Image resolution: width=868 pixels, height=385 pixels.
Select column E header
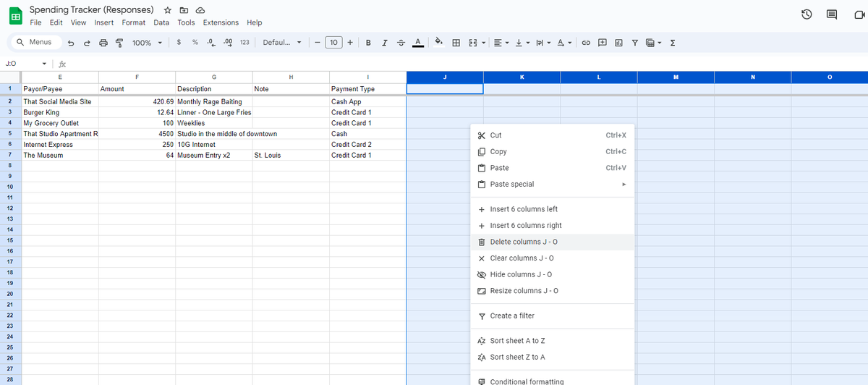click(x=59, y=77)
